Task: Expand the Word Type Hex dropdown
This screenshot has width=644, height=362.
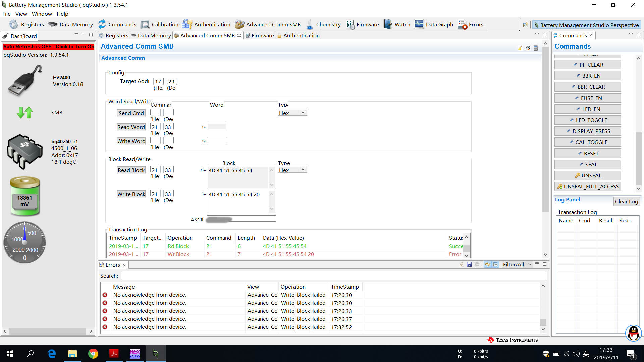Action: [x=303, y=113]
